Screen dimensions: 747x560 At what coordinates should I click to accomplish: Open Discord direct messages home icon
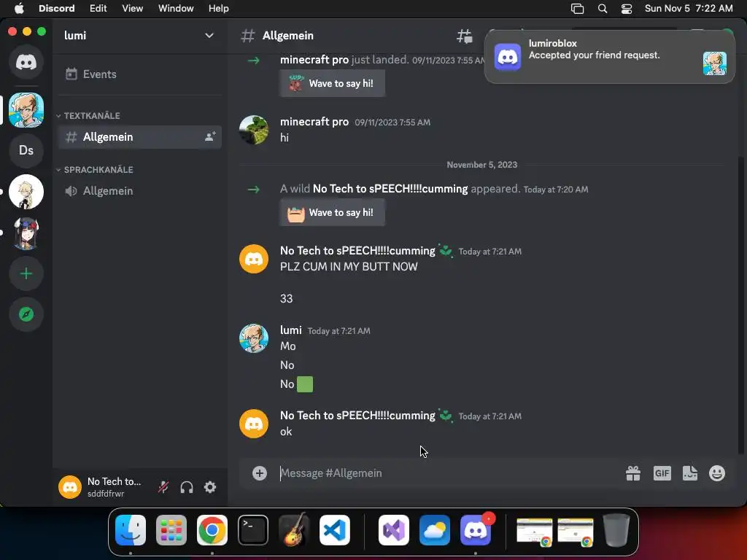pos(26,62)
